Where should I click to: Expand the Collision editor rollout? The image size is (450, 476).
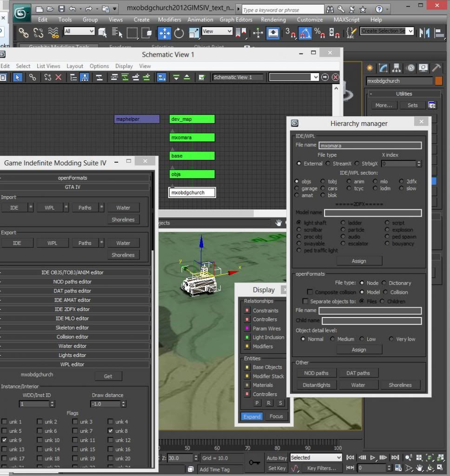[x=73, y=337]
